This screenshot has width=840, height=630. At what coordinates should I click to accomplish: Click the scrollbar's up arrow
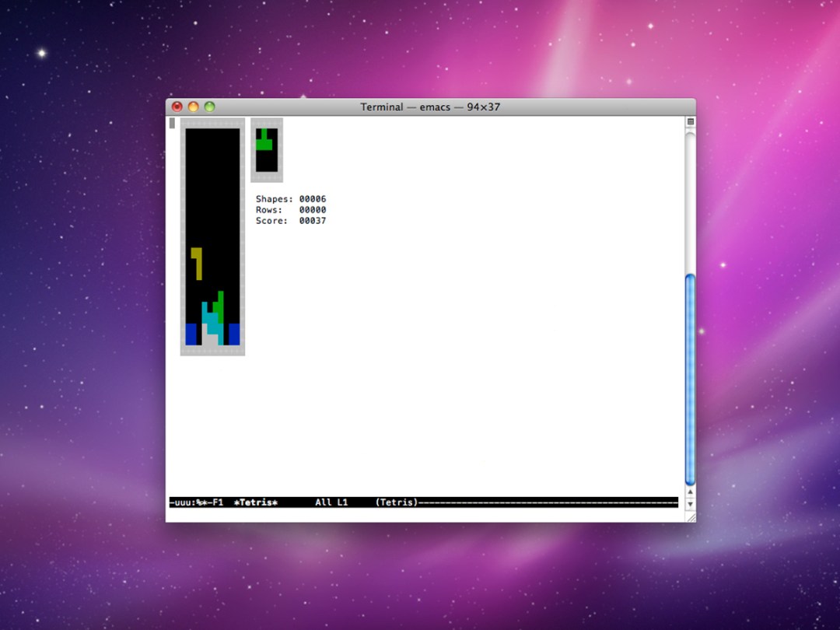[691, 492]
